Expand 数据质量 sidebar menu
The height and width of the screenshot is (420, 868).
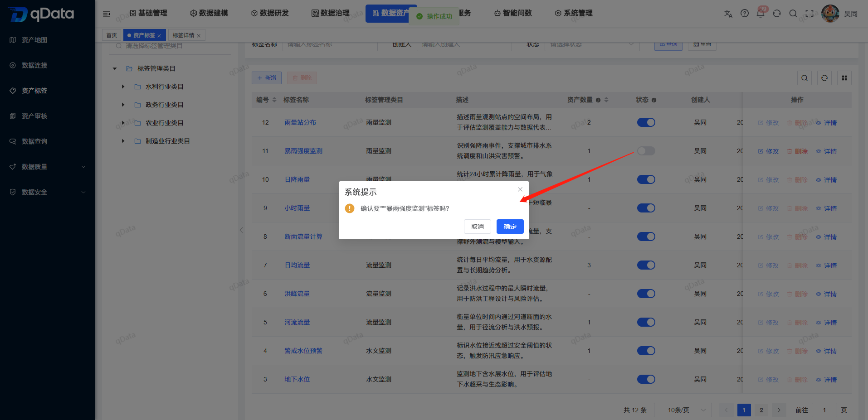tap(48, 167)
